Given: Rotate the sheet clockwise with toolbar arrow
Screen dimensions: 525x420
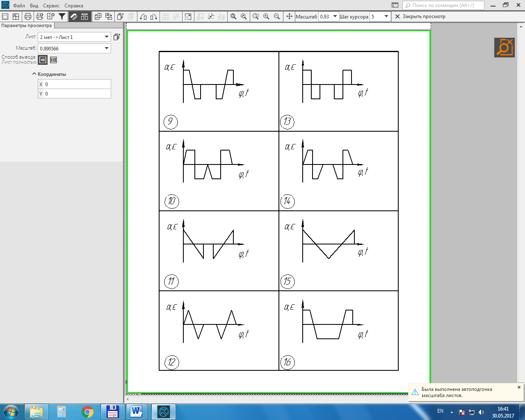Looking at the screenshot, I should (154, 16).
